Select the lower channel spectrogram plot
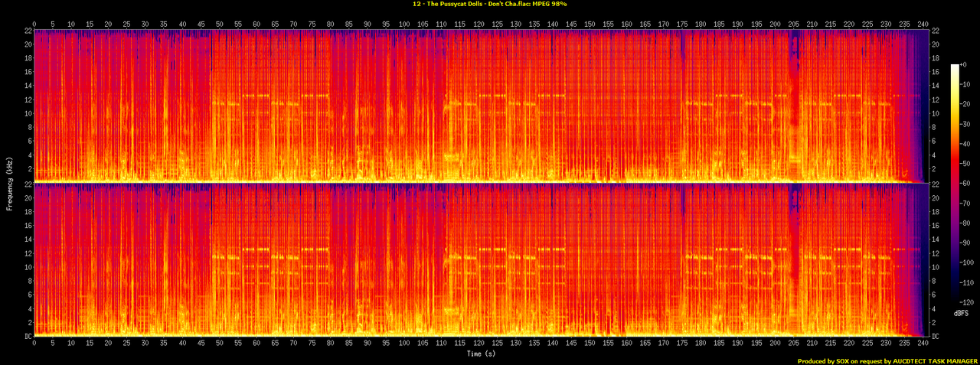Screen dimensions: 980x365 click(480, 259)
